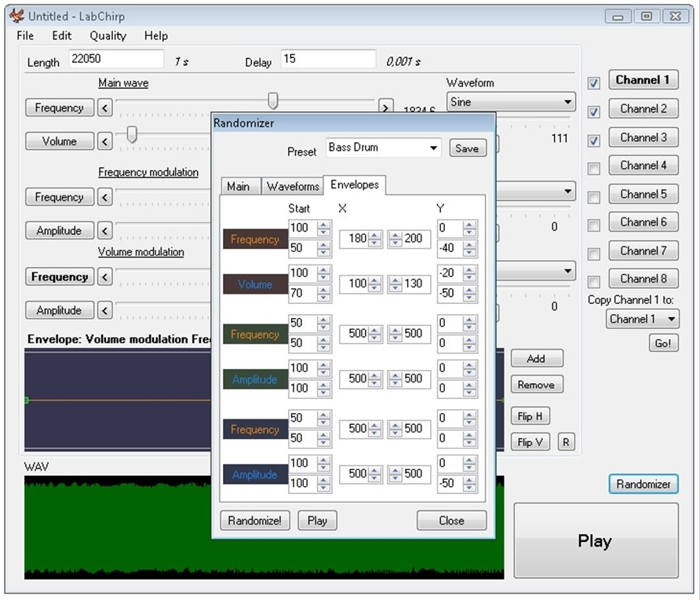Switch to the Waveforms tab

pos(292,186)
